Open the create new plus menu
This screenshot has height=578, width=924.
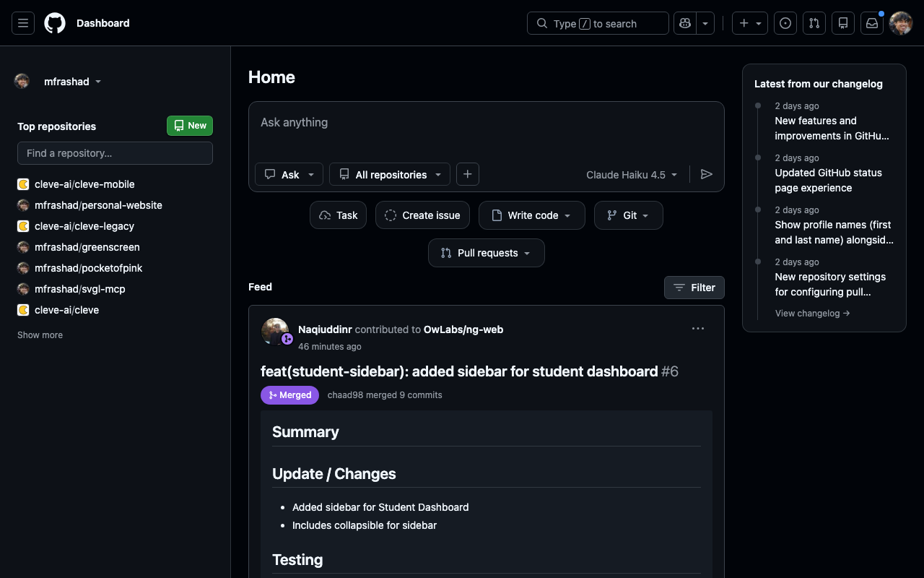click(x=749, y=22)
